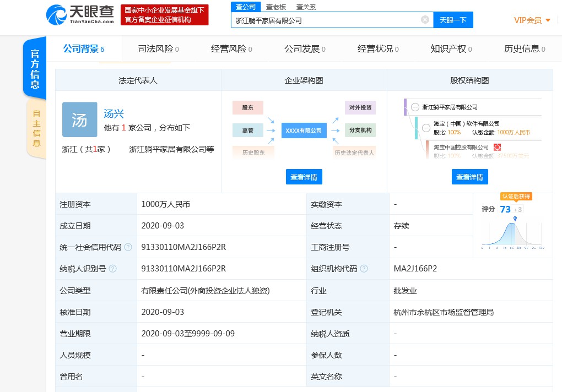Open 淘宝中国控股有限公司 in equity tree
Image resolution: width=562 pixels, height=392 pixels.
pyautogui.click(x=461, y=147)
